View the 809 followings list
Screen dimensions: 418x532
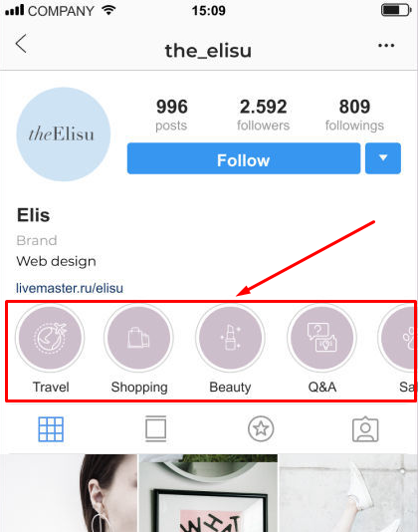click(354, 115)
